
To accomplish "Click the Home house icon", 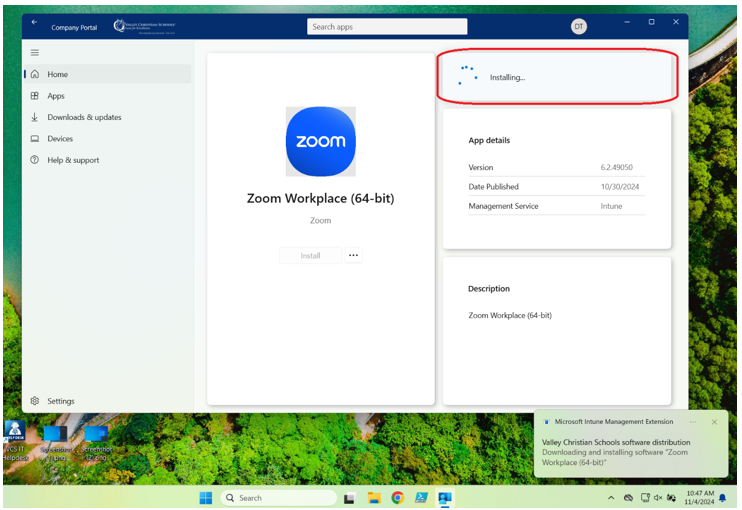I will point(35,74).
